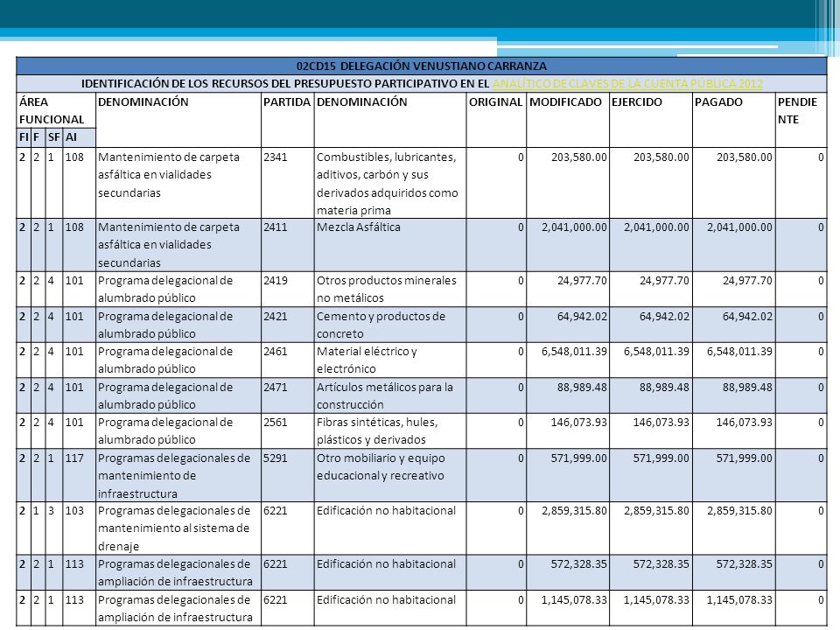Select ejercido value 1,145,078.33

point(656,599)
